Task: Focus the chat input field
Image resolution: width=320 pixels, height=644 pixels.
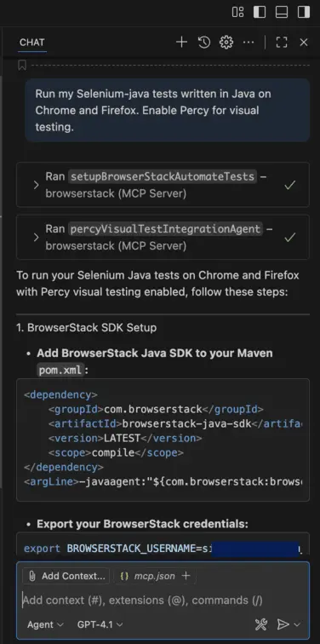Action: pos(163,600)
